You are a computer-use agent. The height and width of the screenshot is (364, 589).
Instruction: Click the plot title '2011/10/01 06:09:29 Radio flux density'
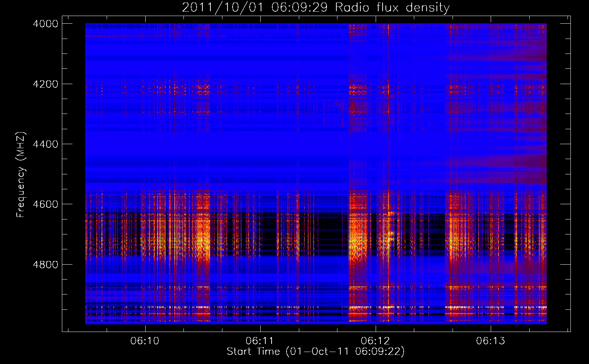[316, 7]
